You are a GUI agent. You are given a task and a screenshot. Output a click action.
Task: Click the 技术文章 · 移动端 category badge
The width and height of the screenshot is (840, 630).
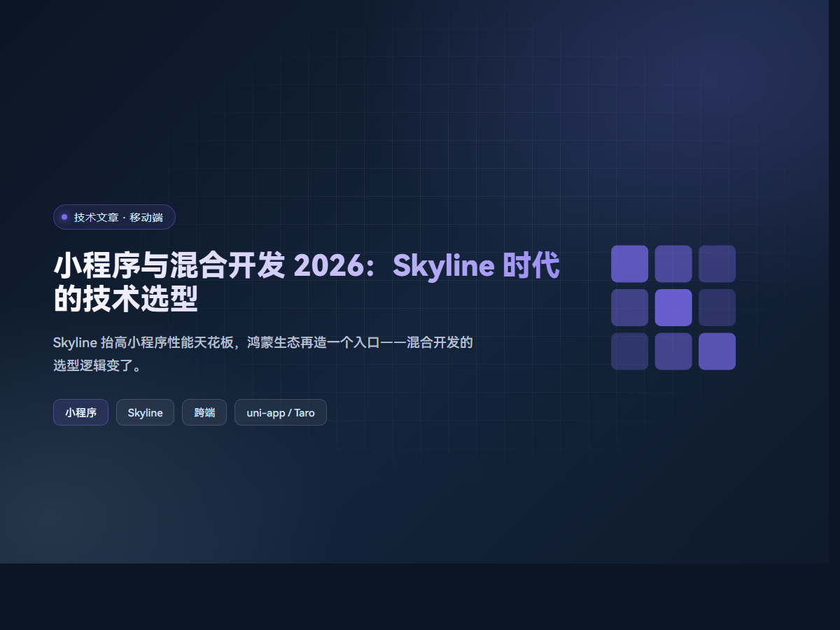(x=114, y=217)
